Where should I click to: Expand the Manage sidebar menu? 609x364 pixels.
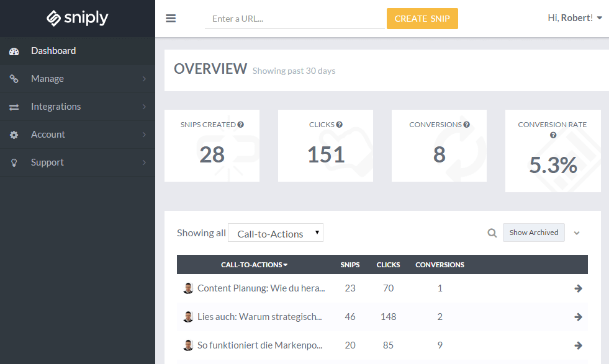[78, 79]
